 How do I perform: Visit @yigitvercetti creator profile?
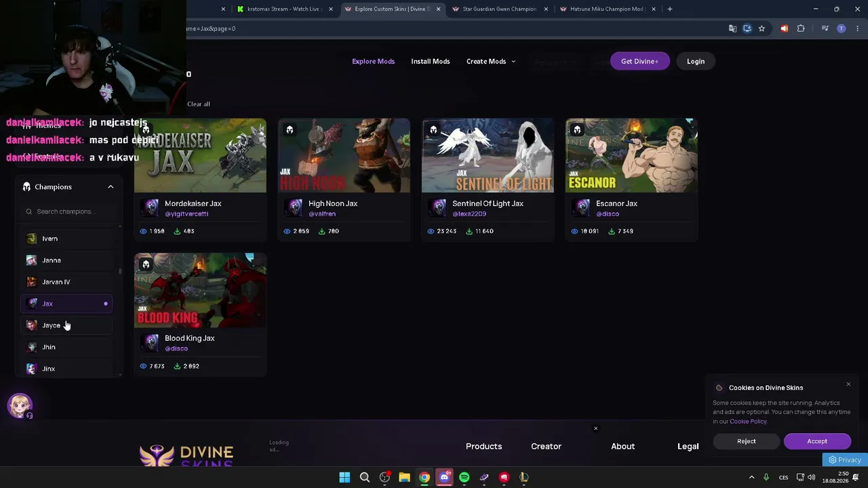[186, 214]
